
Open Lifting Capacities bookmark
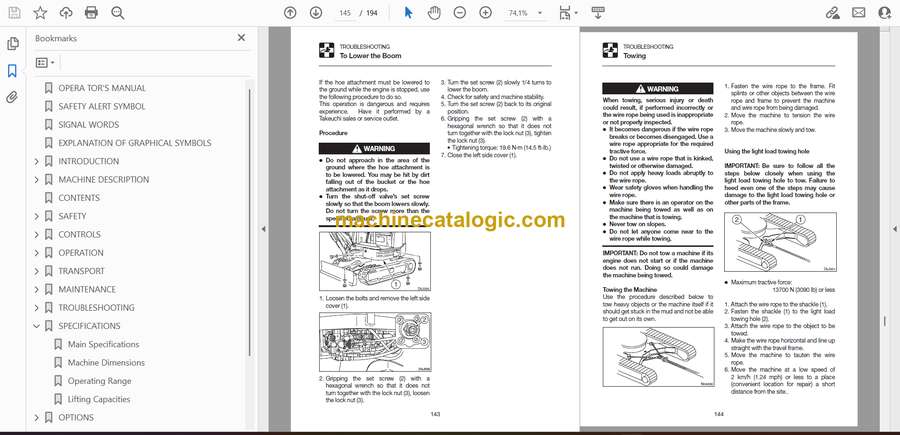(x=99, y=399)
